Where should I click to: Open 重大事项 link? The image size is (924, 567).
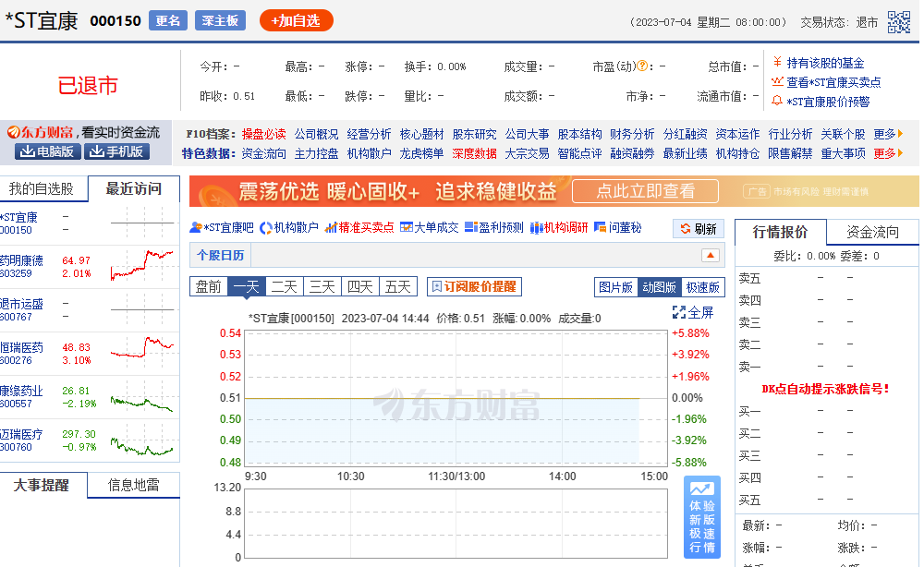click(844, 153)
